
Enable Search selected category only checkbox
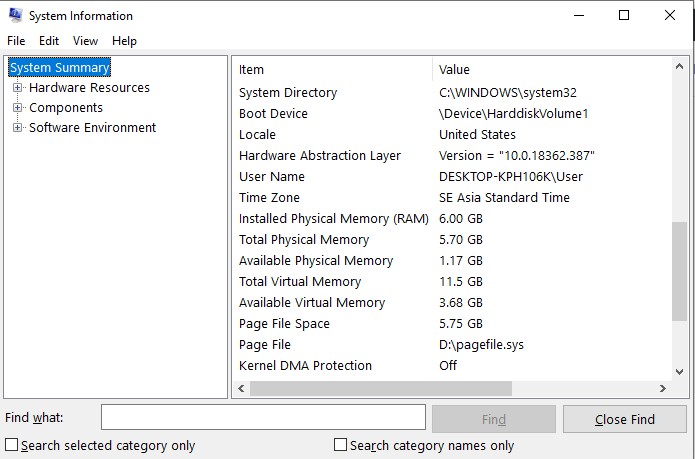pos(12,444)
